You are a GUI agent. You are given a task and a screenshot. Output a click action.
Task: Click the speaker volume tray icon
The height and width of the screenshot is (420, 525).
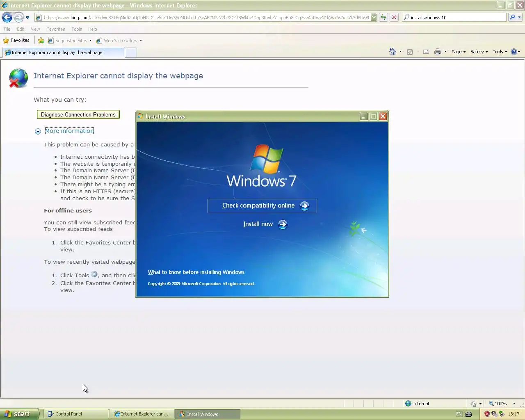[x=494, y=414]
